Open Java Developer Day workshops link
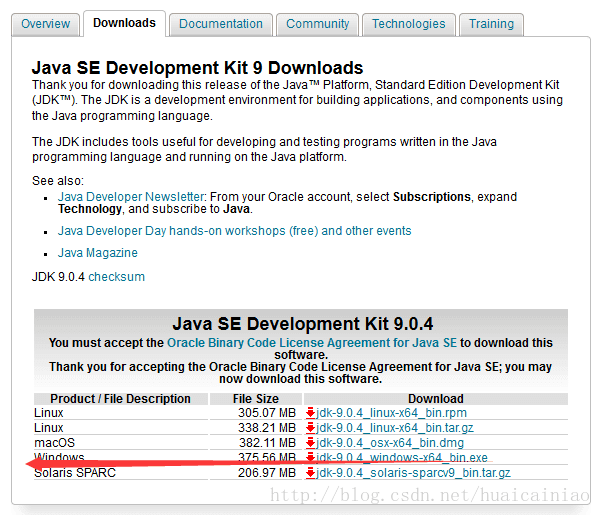The height and width of the screenshot is (515, 601). (235, 231)
